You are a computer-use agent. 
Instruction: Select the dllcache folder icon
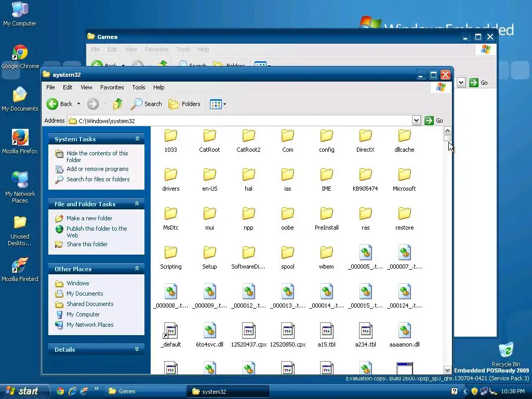pyautogui.click(x=404, y=136)
